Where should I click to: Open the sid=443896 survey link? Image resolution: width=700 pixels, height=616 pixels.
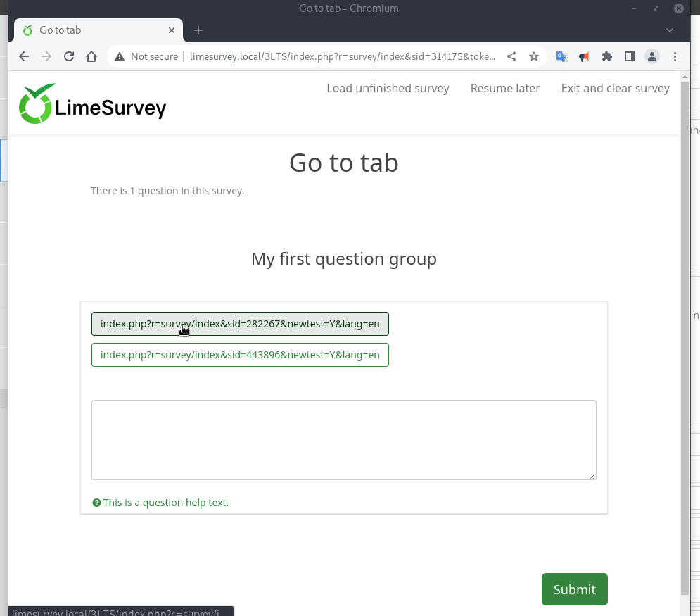tap(240, 355)
